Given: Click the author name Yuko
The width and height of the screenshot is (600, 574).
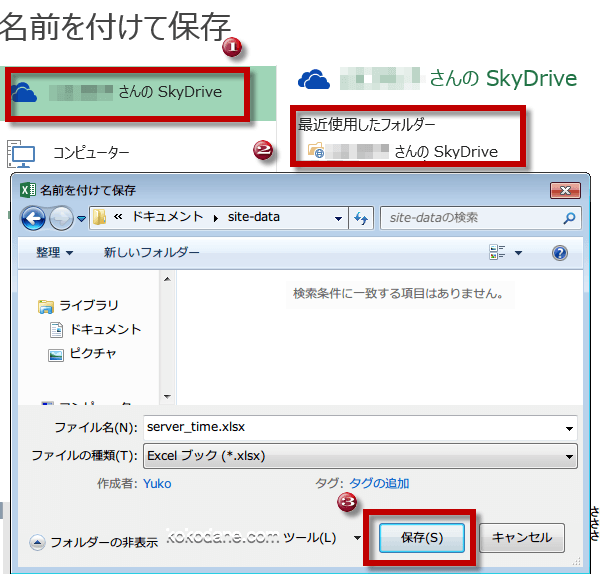Looking at the screenshot, I should [x=157, y=484].
